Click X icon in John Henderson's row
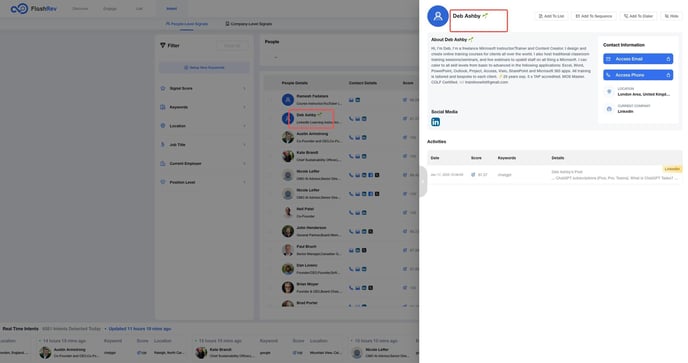Screen dimensions: 688x363 (x=371, y=231)
